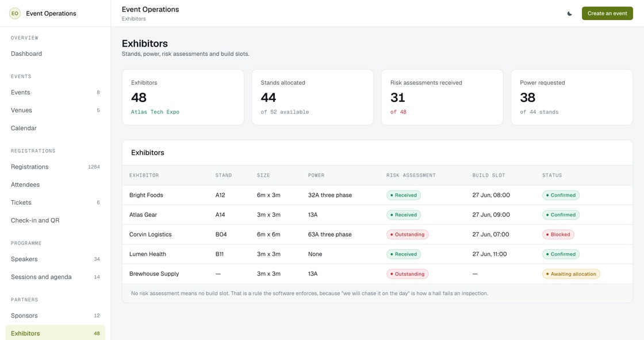This screenshot has height=340, width=644.
Task: Click the Exhibitors breadcrumb under the header
Action: (133, 19)
